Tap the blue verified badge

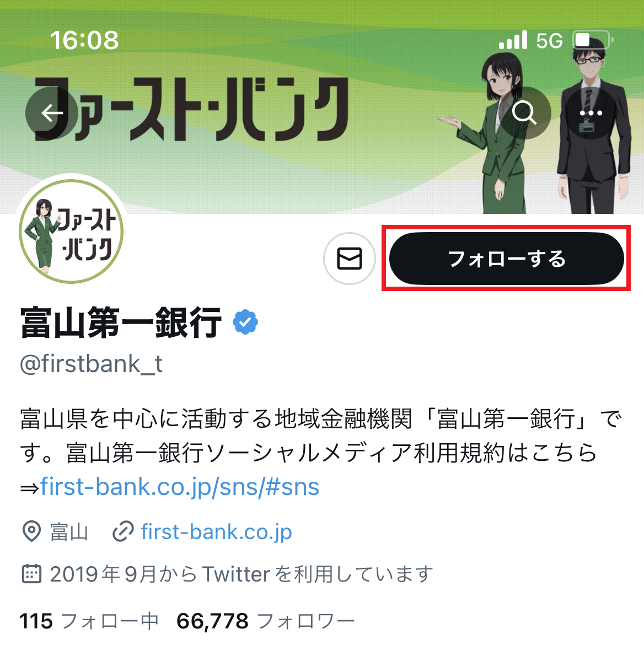pyautogui.click(x=245, y=322)
